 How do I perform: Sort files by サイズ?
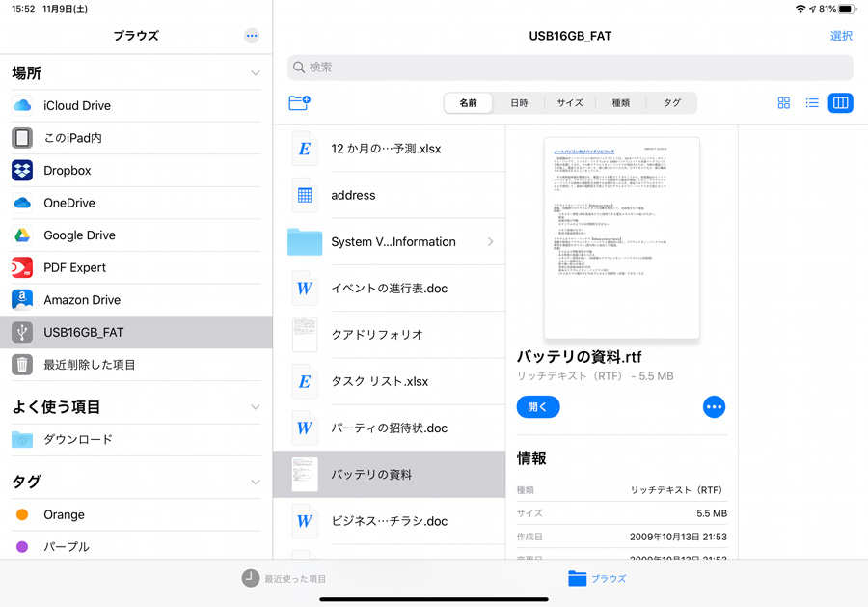pyautogui.click(x=570, y=103)
